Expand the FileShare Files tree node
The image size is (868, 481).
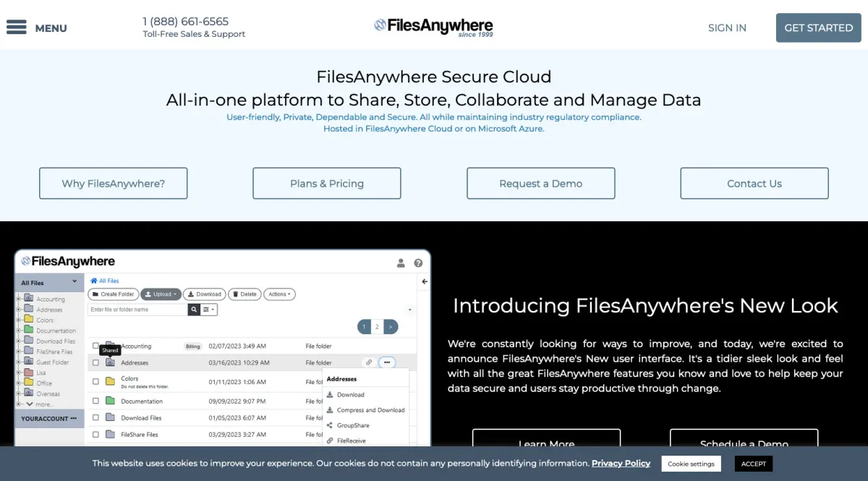(x=19, y=352)
